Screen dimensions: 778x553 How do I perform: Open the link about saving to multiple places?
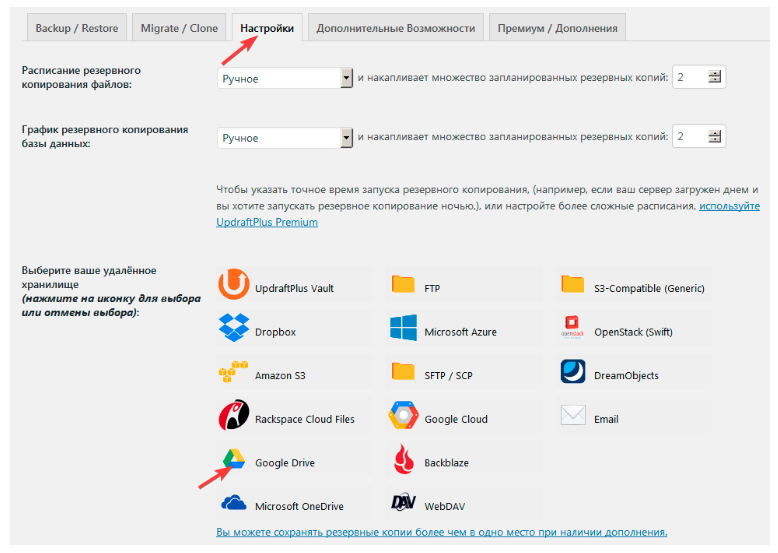tap(442, 532)
